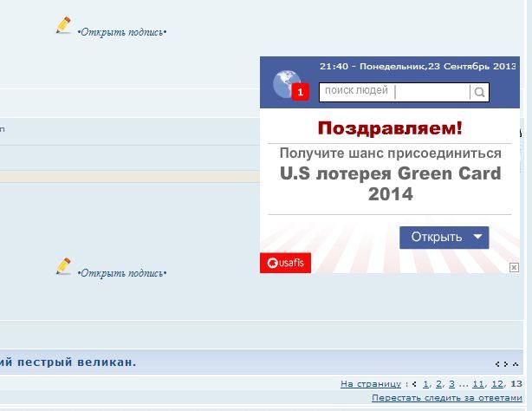Image resolution: width=532 pixels, height=411 pixels.
Task: Jump to the top with the up arrow icon
Action: [x=516, y=364]
